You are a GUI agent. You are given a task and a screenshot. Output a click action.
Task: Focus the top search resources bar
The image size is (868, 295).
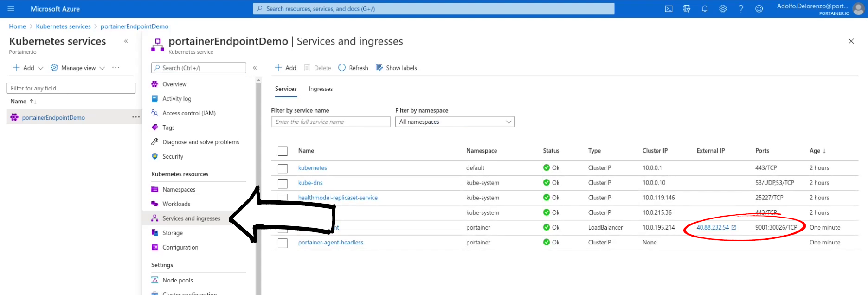434,9
